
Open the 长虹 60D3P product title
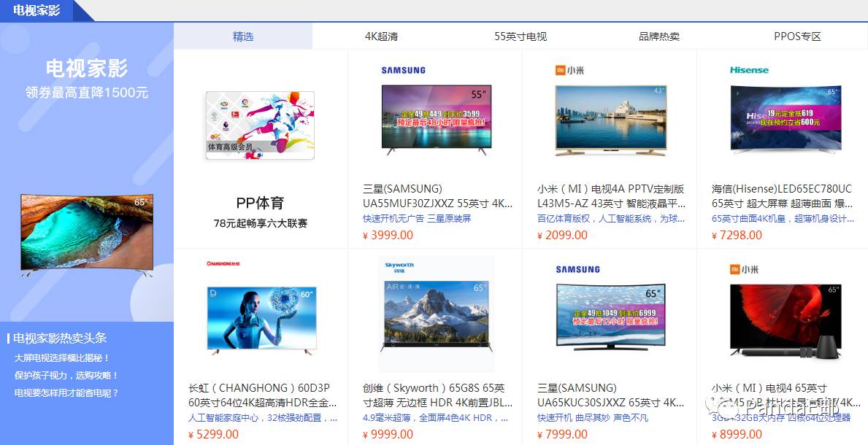262,395
